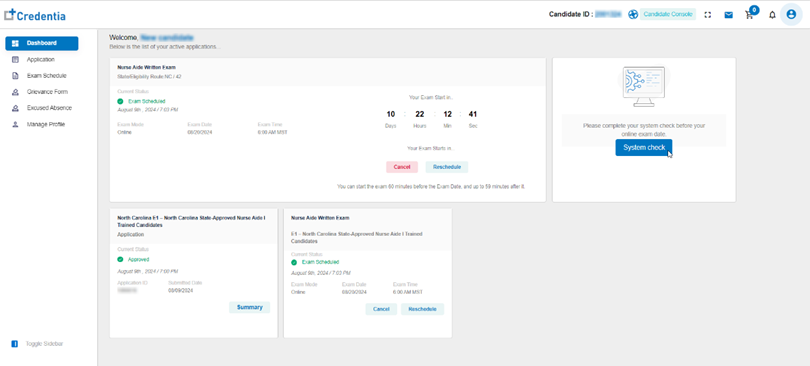The height and width of the screenshot is (366, 810).
Task: Click the Dashboard grid icon
Action: pyautogui.click(x=15, y=43)
